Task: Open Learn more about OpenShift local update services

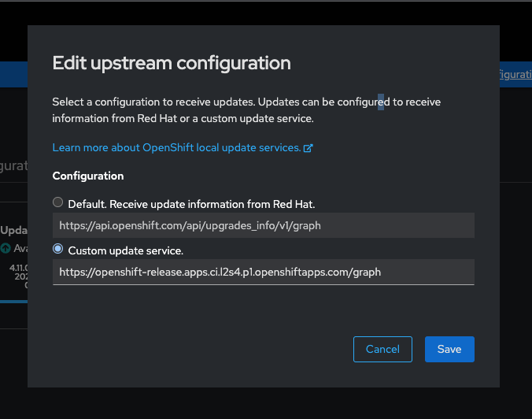Action: [176, 148]
